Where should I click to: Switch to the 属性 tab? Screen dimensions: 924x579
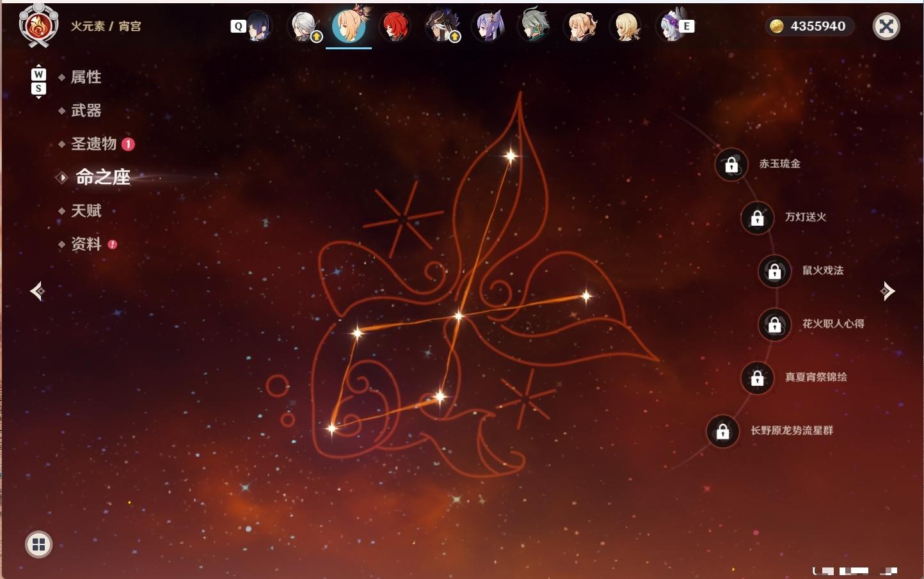(x=86, y=77)
